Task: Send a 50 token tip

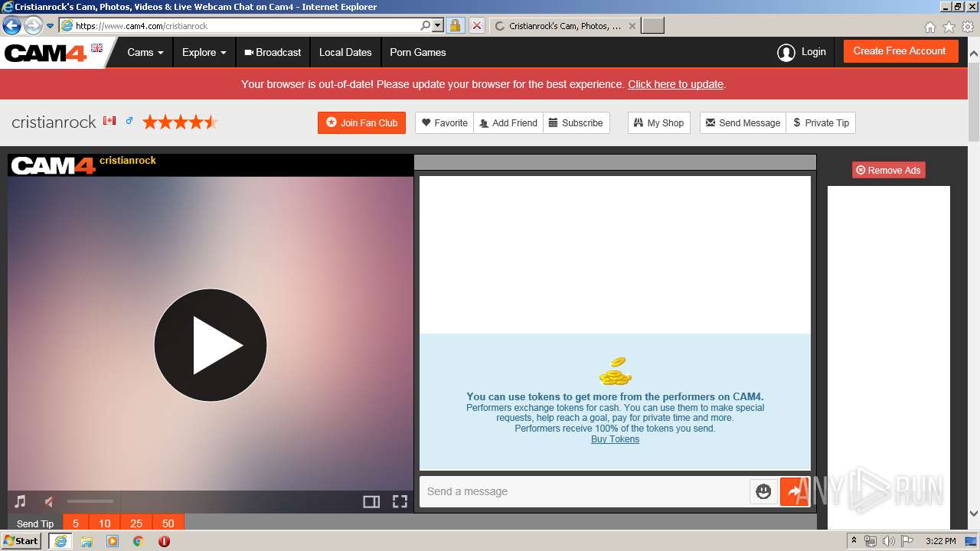Action: [x=168, y=523]
